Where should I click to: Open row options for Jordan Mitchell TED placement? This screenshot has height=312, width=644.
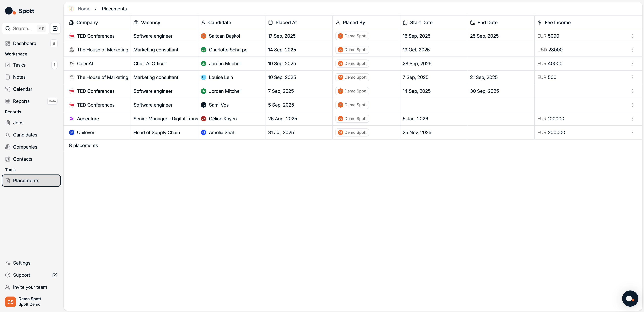click(633, 91)
